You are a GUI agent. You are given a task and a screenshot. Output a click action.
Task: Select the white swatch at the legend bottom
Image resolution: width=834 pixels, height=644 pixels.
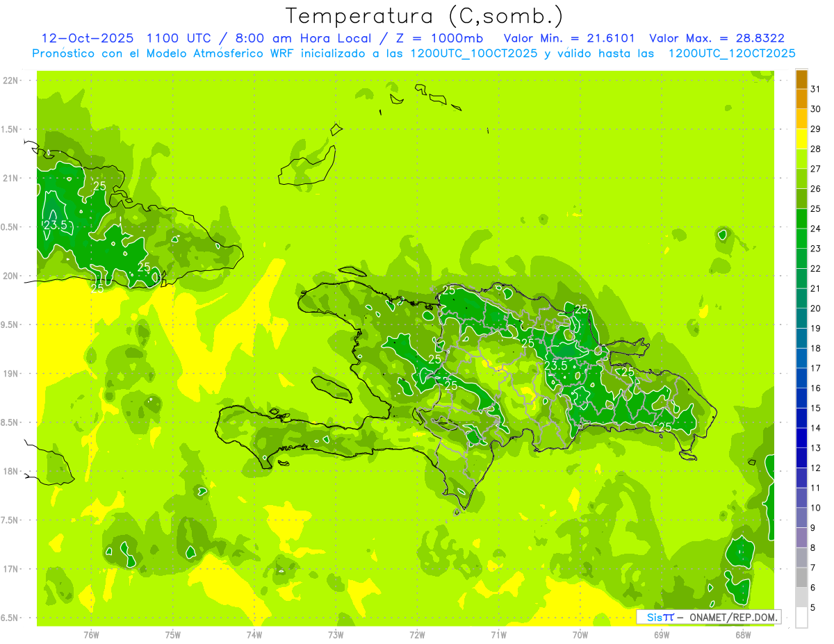pos(801,618)
